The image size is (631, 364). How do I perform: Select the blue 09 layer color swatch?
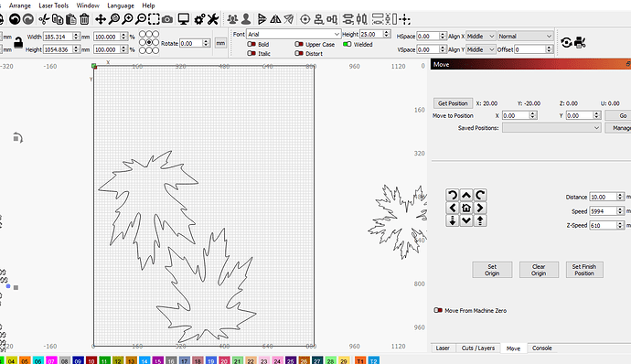[x=78, y=360]
